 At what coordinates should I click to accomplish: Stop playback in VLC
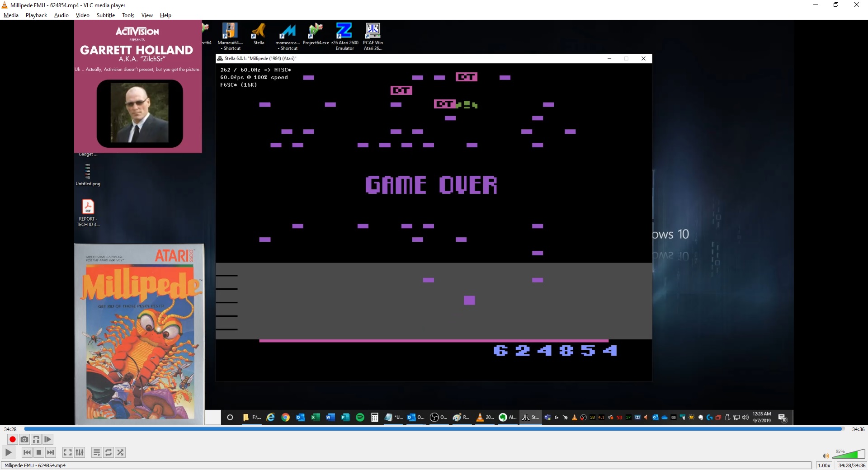tap(39, 452)
